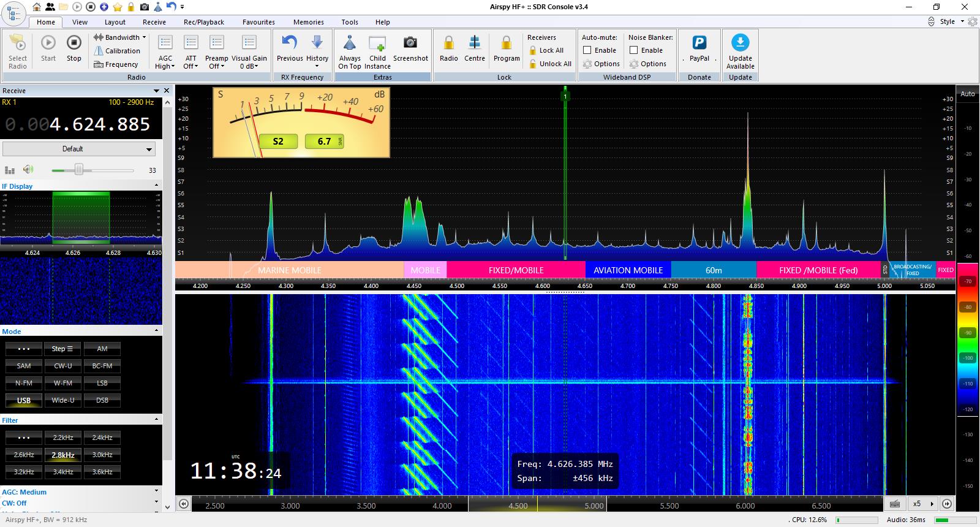Select the LSB mode button
This screenshot has width=980, height=527.
[x=102, y=383]
